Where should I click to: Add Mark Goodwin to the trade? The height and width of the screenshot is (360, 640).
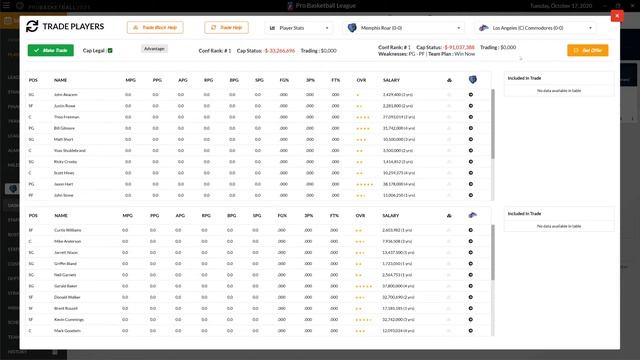tap(471, 331)
